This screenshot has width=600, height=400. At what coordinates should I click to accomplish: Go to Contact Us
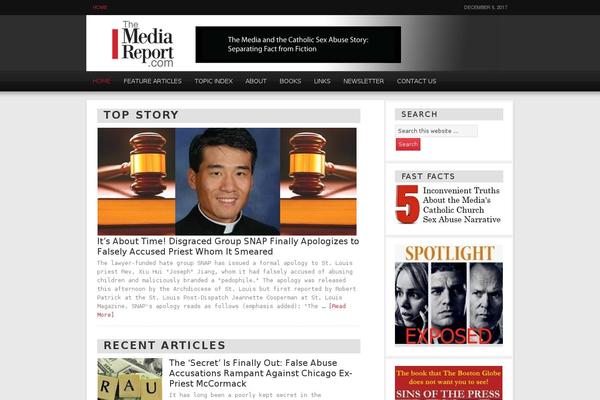pyautogui.click(x=416, y=81)
